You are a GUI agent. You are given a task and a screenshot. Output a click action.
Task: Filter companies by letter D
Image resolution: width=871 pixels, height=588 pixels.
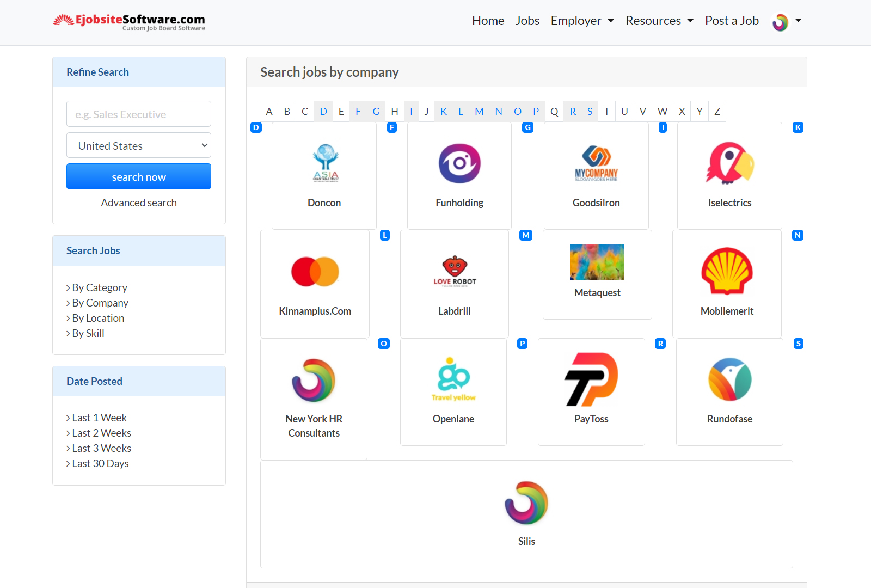[323, 111]
